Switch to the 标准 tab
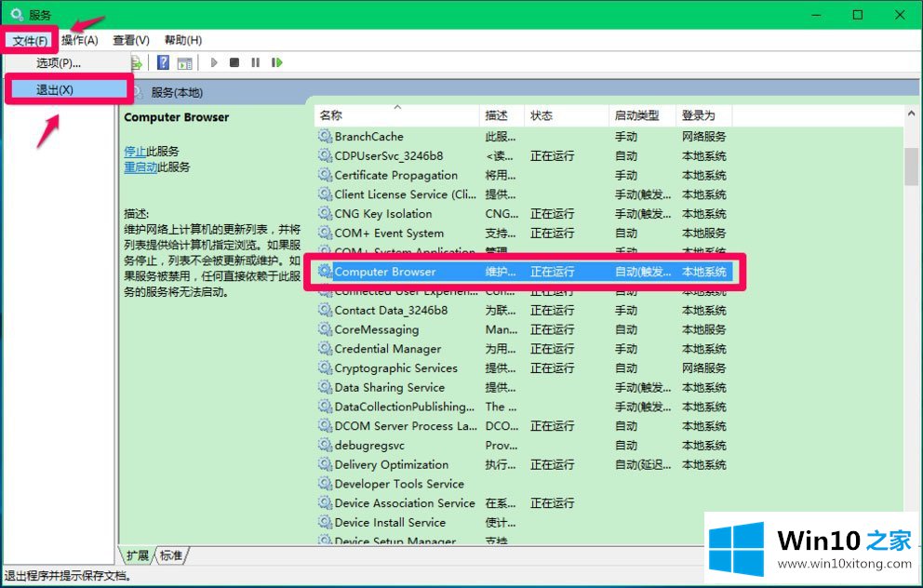 click(x=171, y=555)
